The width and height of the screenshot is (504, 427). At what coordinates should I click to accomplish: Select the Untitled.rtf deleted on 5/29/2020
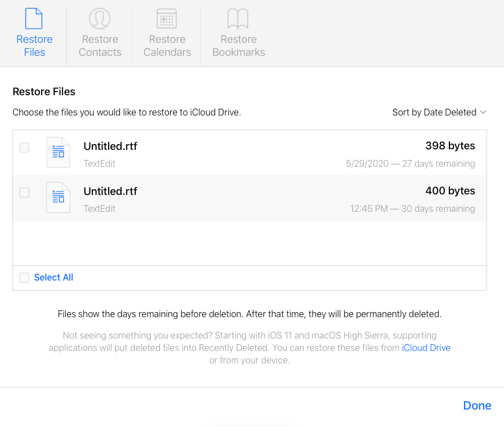[110, 146]
